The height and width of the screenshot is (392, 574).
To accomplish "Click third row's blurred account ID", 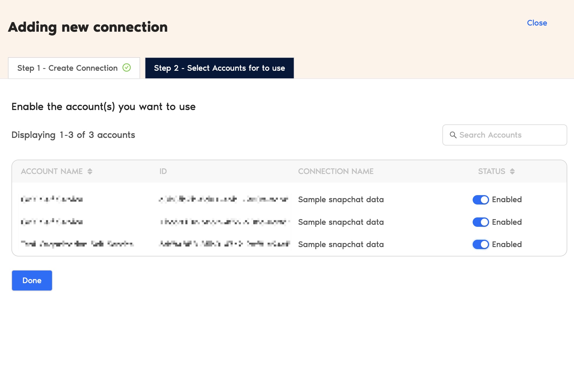I will 225,244.
